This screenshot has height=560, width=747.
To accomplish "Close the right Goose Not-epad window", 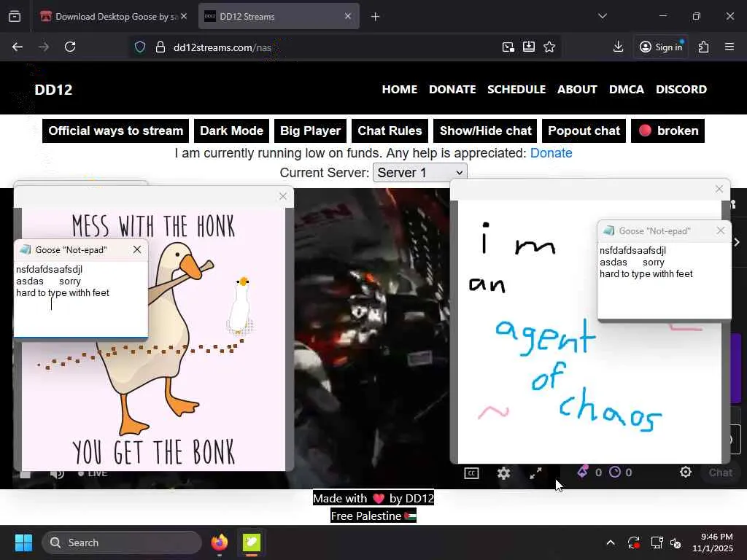I will pos(720,230).
